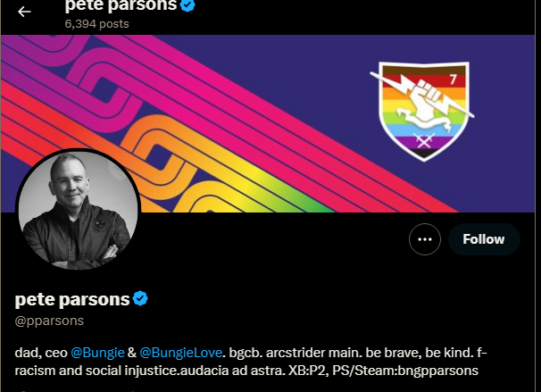Open the @Bungie mention link
Image resolution: width=541 pixels, height=392 pixels.
(x=97, y=353)
